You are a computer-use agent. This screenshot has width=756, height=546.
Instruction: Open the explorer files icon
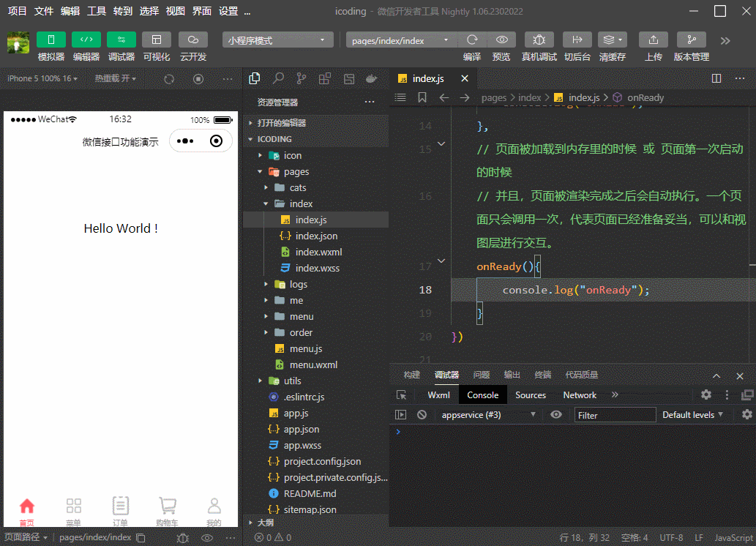pos(255,78)
